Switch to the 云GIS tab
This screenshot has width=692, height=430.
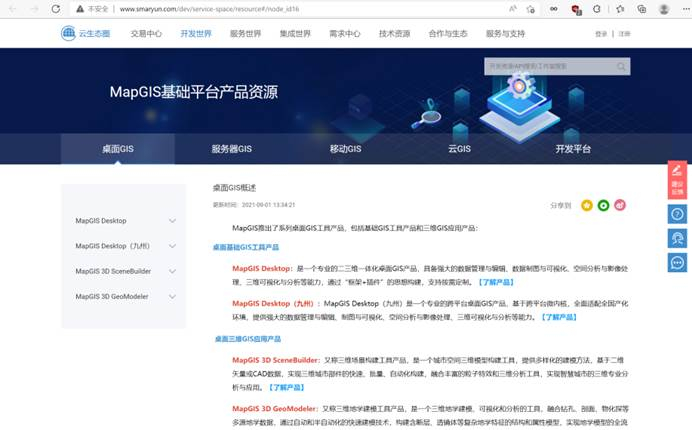pyautogui.click(x=459, y=149)
